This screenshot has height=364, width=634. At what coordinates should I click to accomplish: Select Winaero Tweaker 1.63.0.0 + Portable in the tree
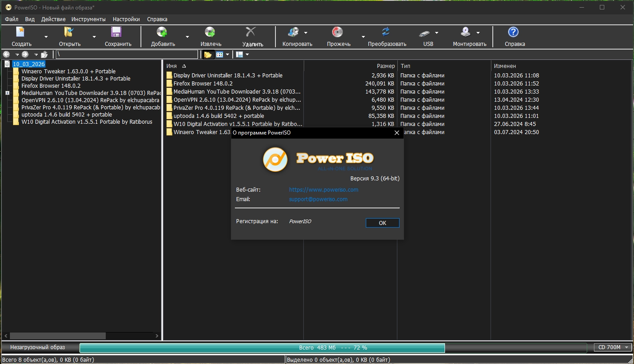(68, 72)
